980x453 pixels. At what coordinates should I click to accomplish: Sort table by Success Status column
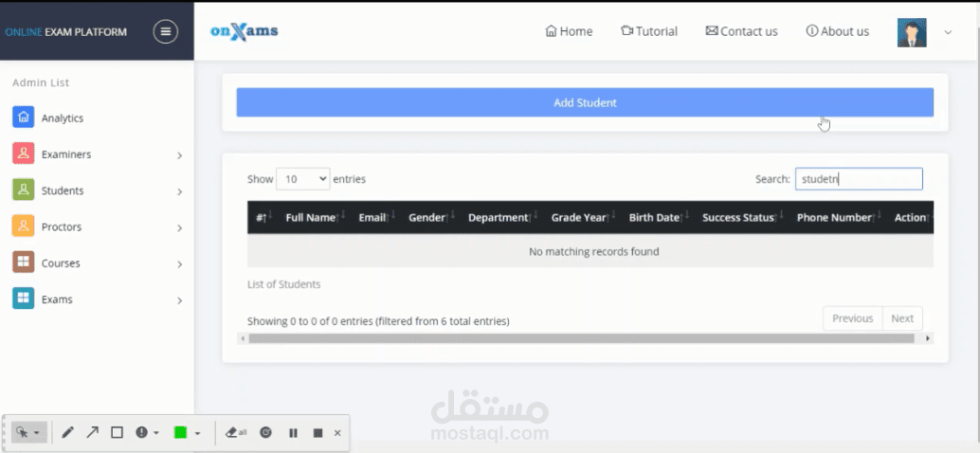tap(743, 217)
